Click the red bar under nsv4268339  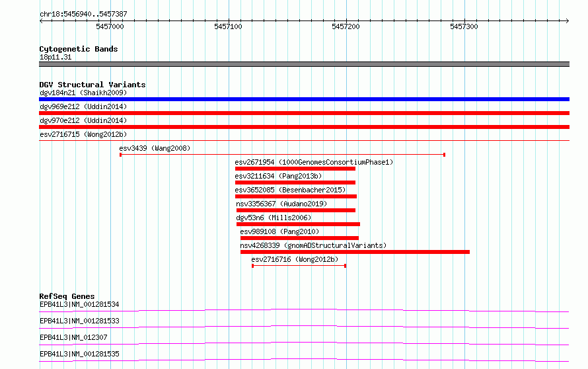pyautogui.click(x=355, y=252)
